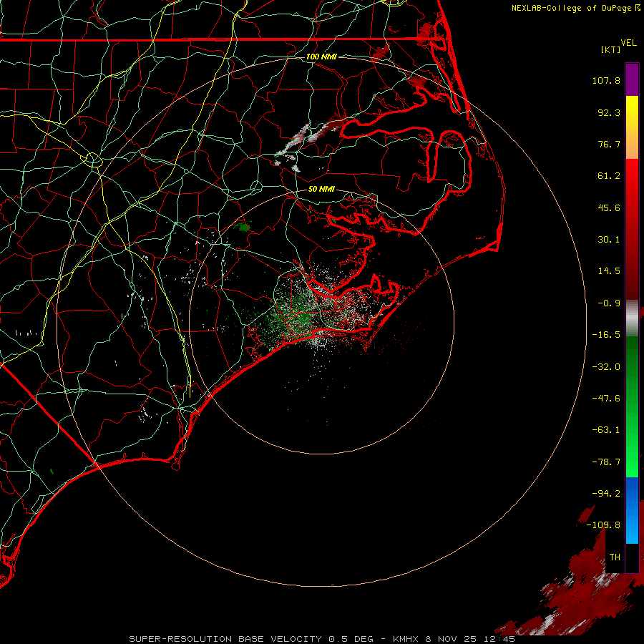Click the 76.7 velocity scale value

[609, 144]
